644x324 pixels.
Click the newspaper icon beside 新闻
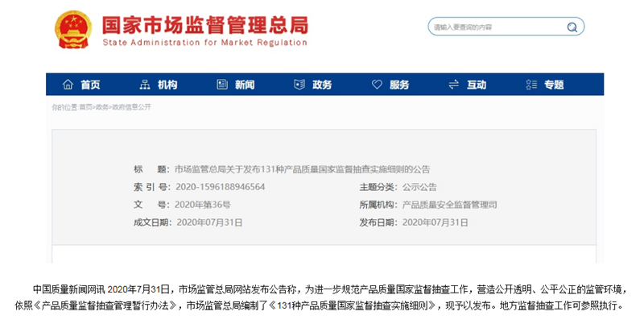pyautogui.click(x=222, y=85)
